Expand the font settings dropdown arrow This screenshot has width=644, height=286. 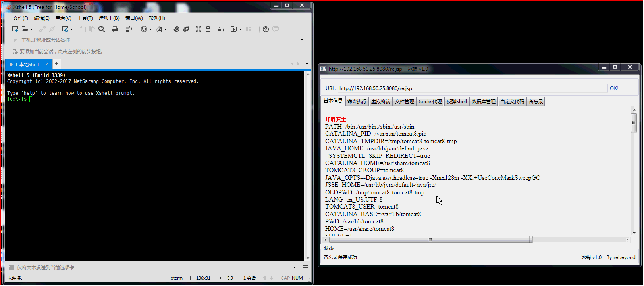click(x=166, y=29)
